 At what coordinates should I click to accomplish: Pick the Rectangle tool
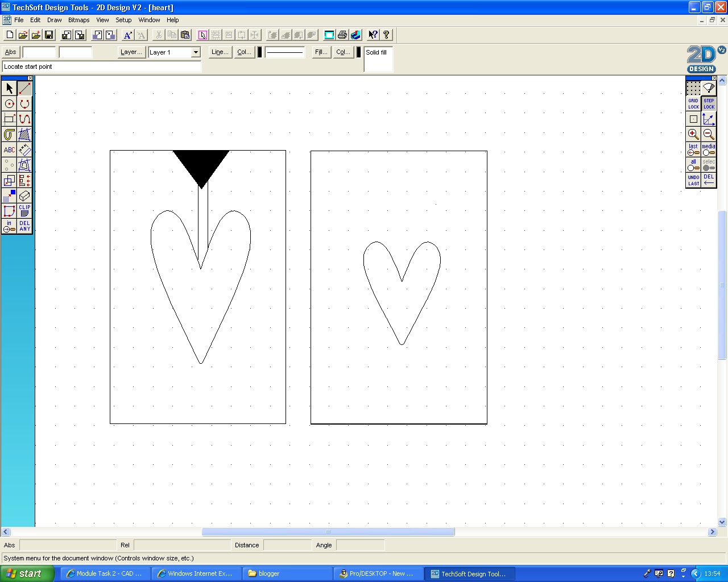(x=9, y=119)
